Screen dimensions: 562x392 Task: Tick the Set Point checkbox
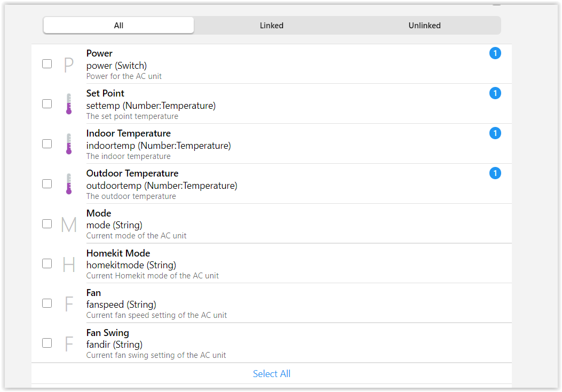(47, 103)
